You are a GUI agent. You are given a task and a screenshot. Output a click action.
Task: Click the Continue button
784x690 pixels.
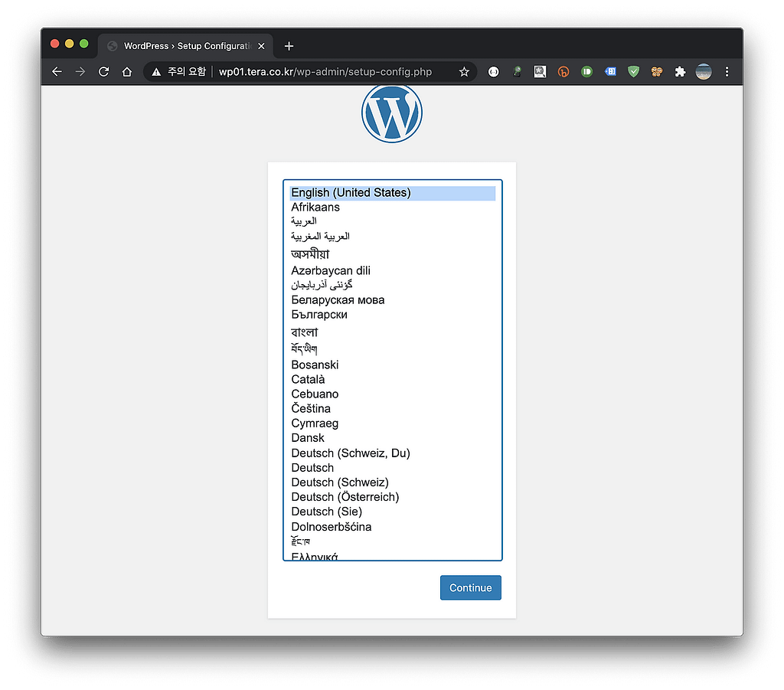click(471, 587)
